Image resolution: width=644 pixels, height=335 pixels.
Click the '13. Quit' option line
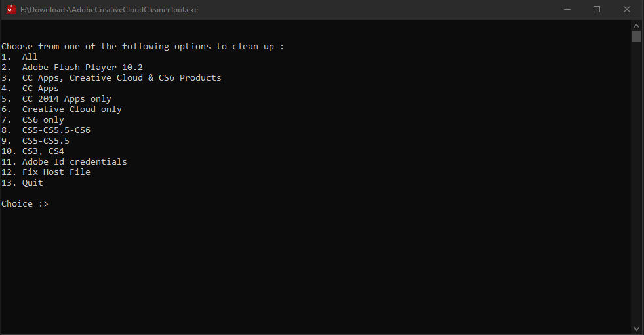point(22,183)
